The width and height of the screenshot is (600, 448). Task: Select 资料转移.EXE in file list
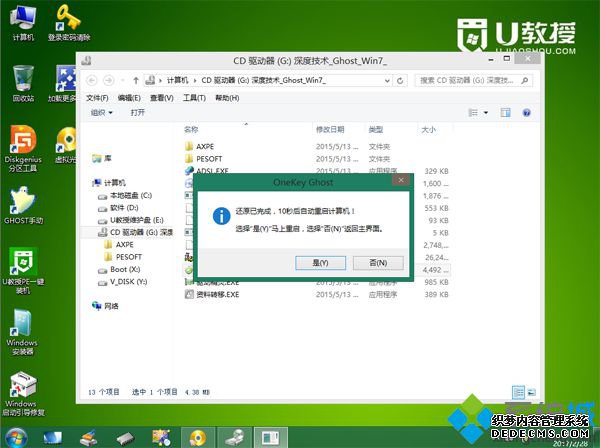pos(212,294)
